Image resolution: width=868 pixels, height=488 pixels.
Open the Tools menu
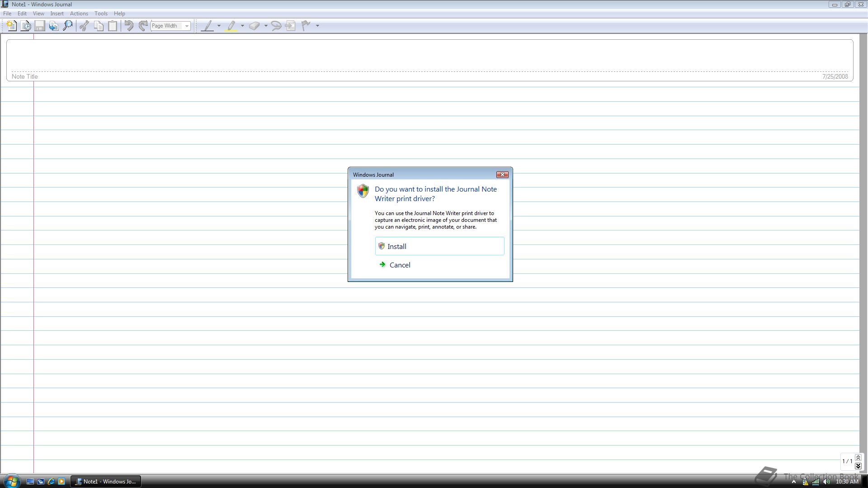tap(101, 14)
